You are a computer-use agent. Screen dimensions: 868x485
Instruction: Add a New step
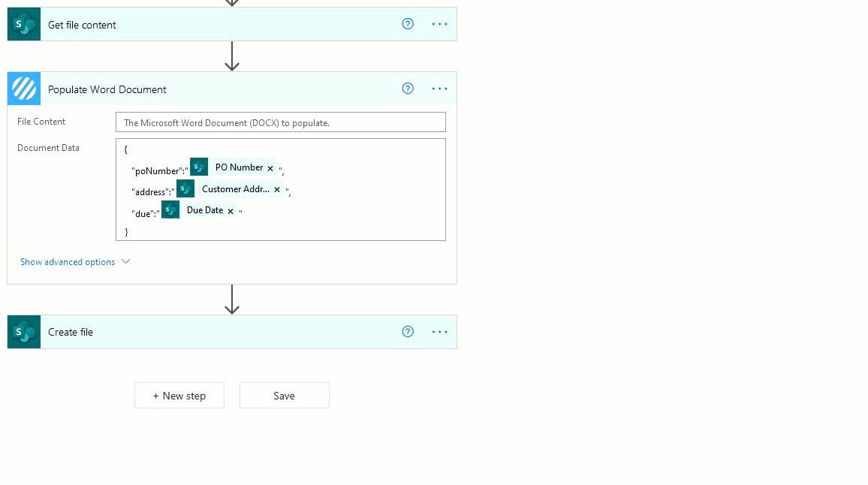point(179,396)
